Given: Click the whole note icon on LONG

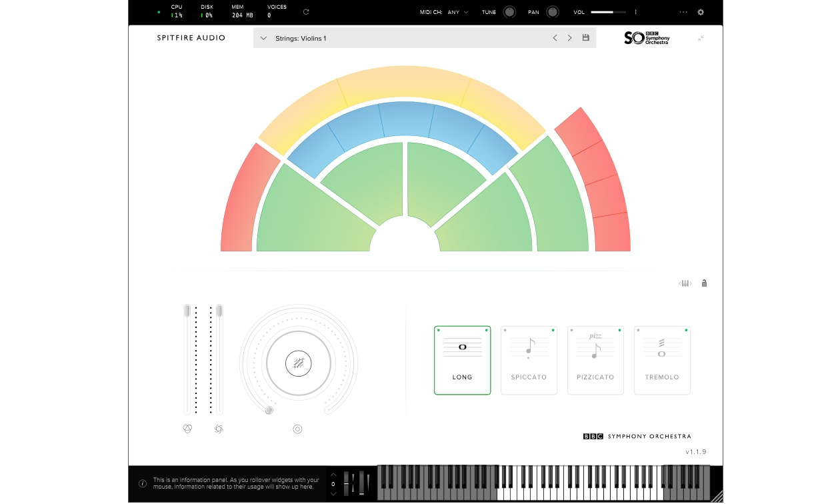Looking at the screenshot, I should click(462, 347).
